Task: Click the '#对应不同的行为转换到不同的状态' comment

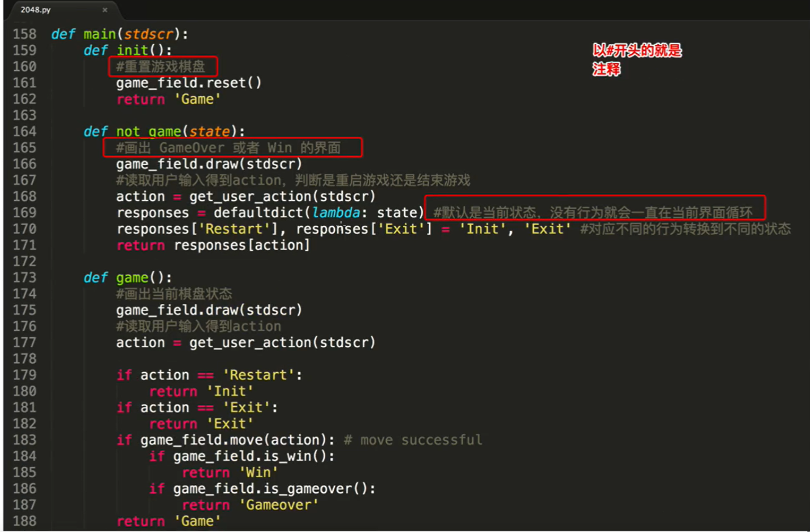Action: (686, 229)
